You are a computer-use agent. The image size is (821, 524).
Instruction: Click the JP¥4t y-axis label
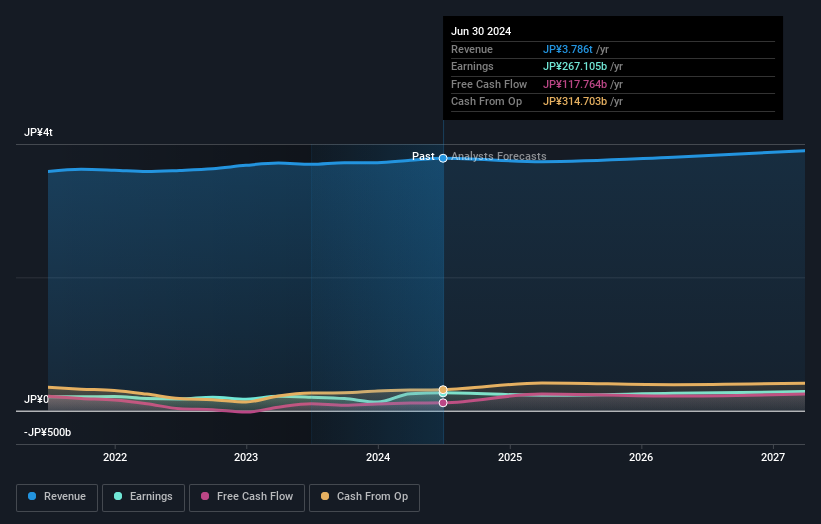38,132
